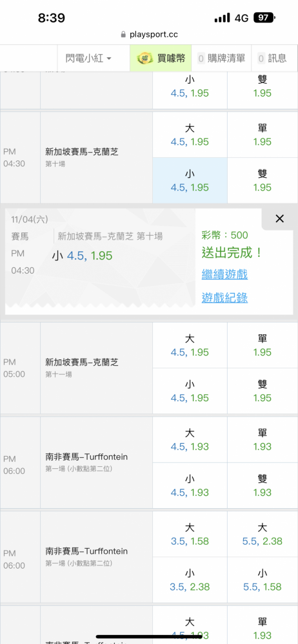Select 小 5.5, 1.58 odds option
Viewport: 298px width, 644px height.
263,580
